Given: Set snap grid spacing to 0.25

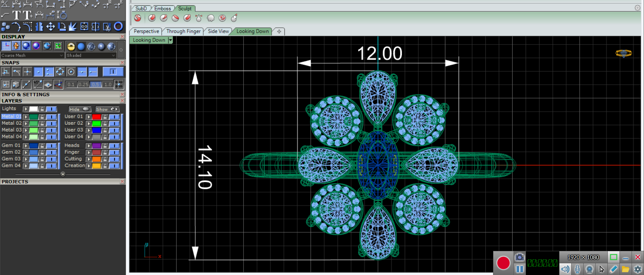Looking at the screenshot, I should click(83, 84).
